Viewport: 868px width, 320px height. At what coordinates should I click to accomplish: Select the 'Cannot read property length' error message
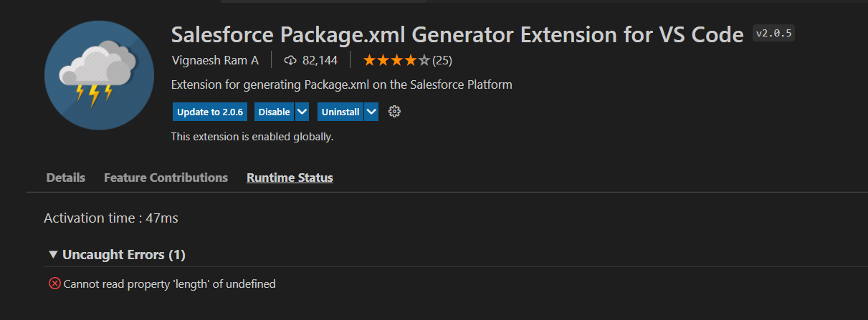170,284
